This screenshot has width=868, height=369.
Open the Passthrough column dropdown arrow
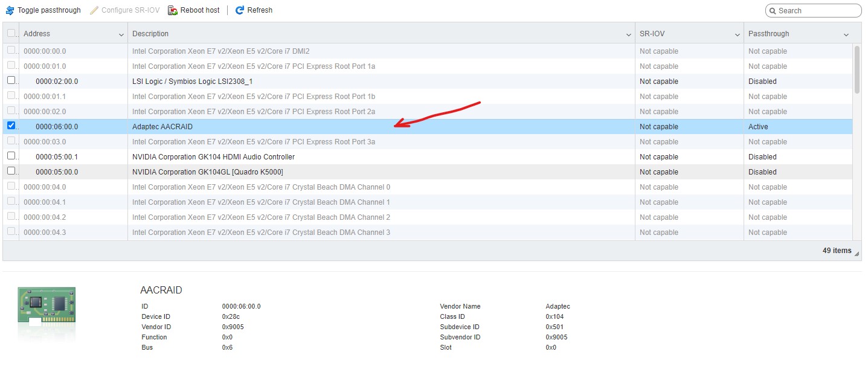point(846,34)
